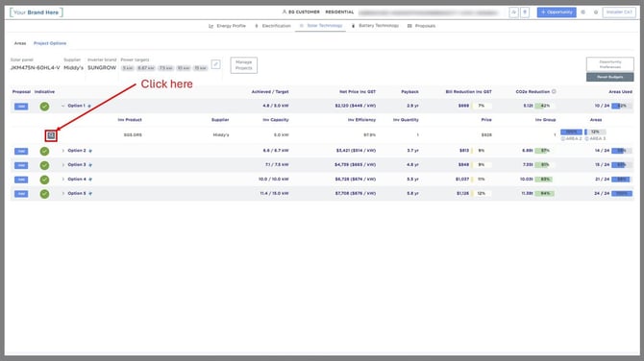Click the star icon next to Option 2
This screenshot has width=644, height=361.
click(90, 151)
